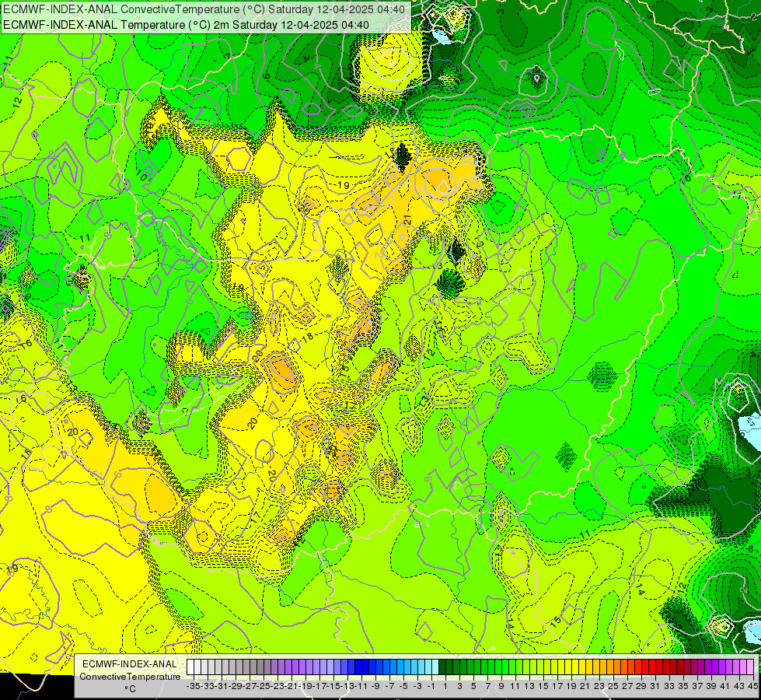The image size is (761, 700).
Task: Click the '-25' value on the legend scale
Action: pyautogui.click(x=263, y=686)
